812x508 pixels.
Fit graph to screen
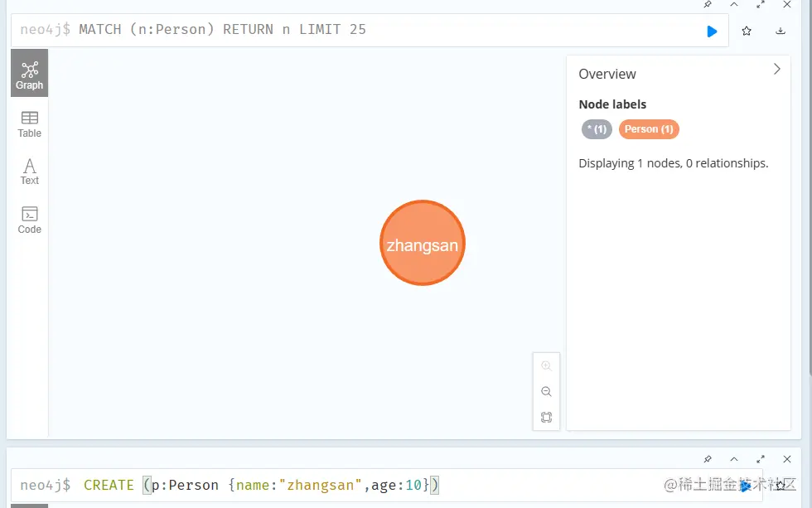[546, 418]
